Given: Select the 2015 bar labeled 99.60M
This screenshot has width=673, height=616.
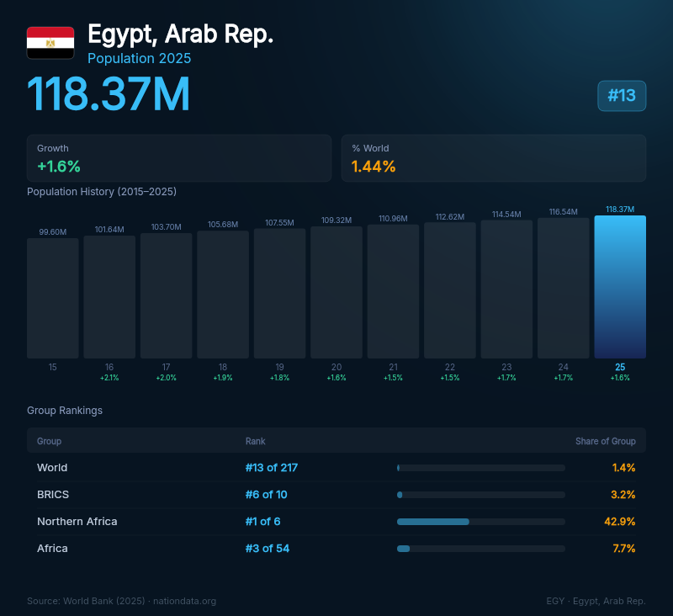Looking at the screenshot, I should 53,299.
